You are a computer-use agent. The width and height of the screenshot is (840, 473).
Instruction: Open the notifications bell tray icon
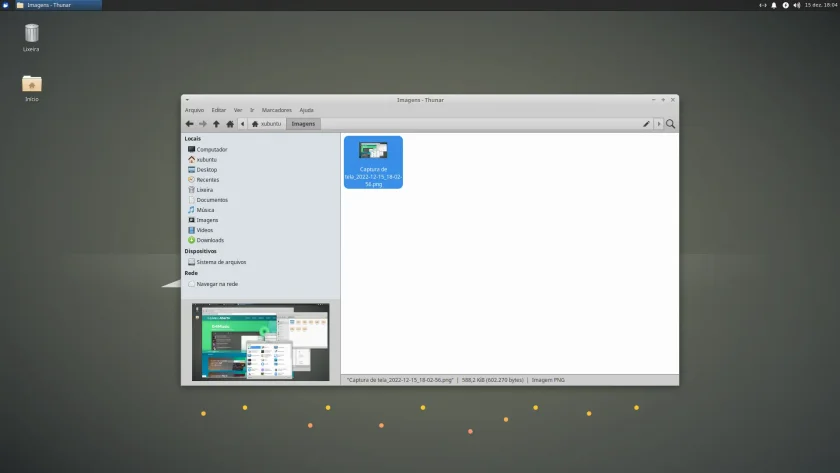(774, 5)
